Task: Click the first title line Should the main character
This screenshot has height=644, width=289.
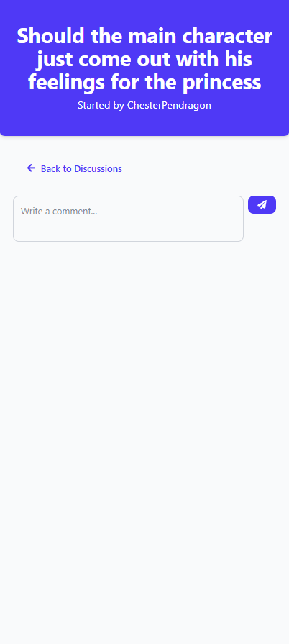Action: click(x=144, y=36)
